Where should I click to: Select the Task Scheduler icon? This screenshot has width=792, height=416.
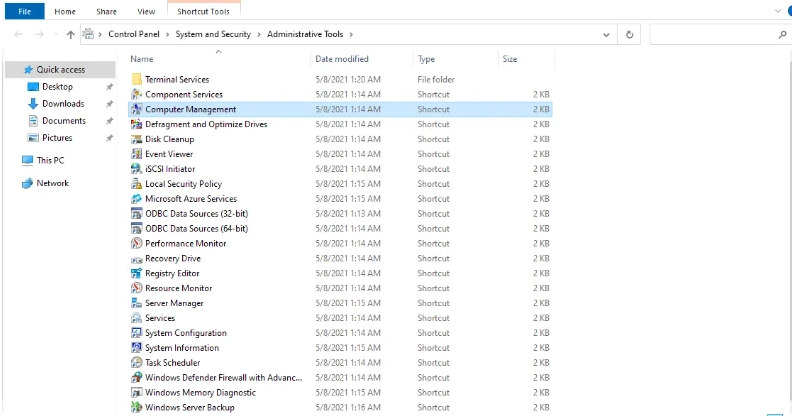coord(137,363)
